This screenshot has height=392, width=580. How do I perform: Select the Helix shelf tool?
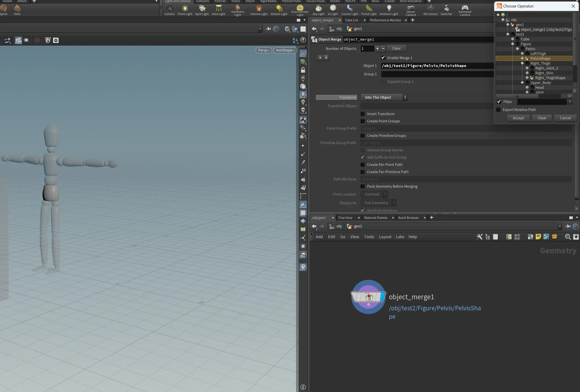17,10
